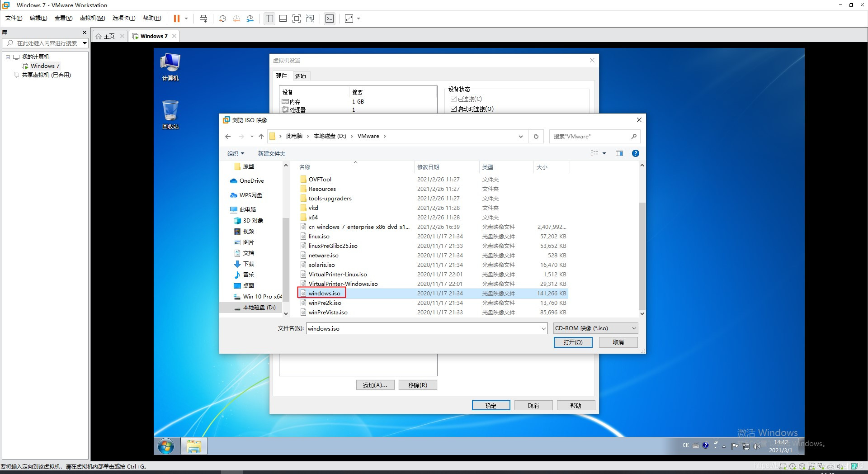Screen dimensions: 868x474
Task: Toggle the 已连接(C) checkbox
Action: pyautogui.click(x=453, y=99)
